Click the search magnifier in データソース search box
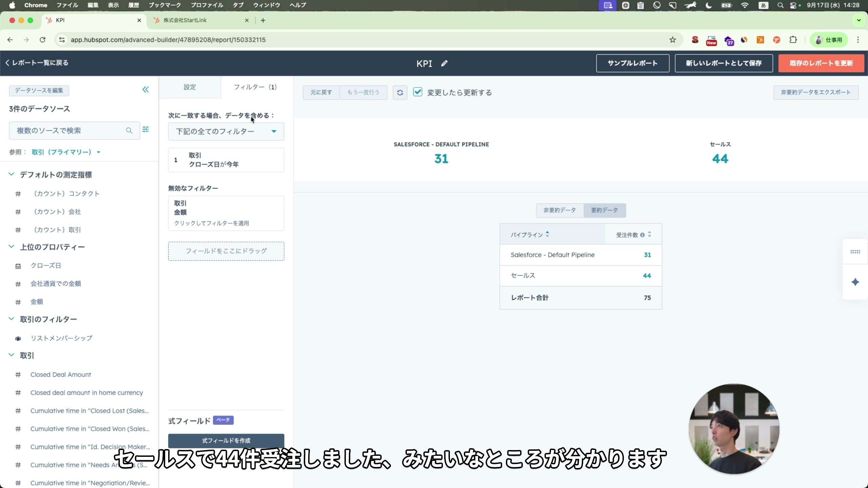 [129, 130]
